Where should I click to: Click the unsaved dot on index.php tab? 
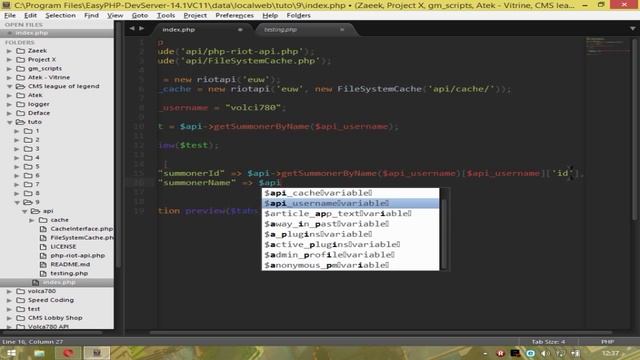(240, 29)
